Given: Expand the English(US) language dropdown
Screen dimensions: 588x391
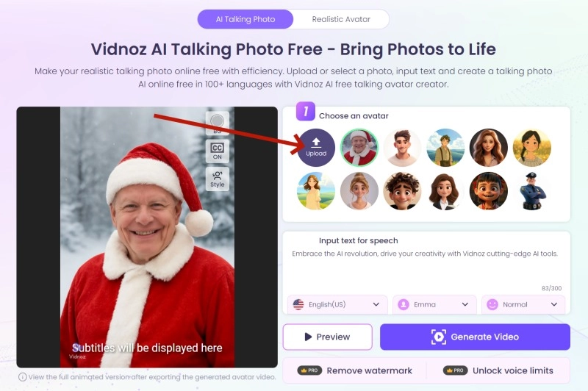Looking at the screenshot, I should pyautogui.click(x=337, y=304).
